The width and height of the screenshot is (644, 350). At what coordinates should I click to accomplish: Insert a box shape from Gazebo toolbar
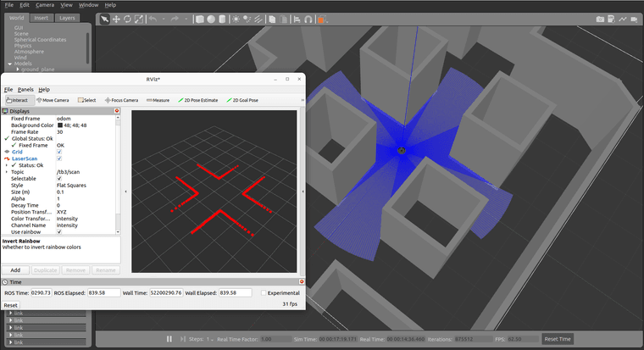coord(200,19)
